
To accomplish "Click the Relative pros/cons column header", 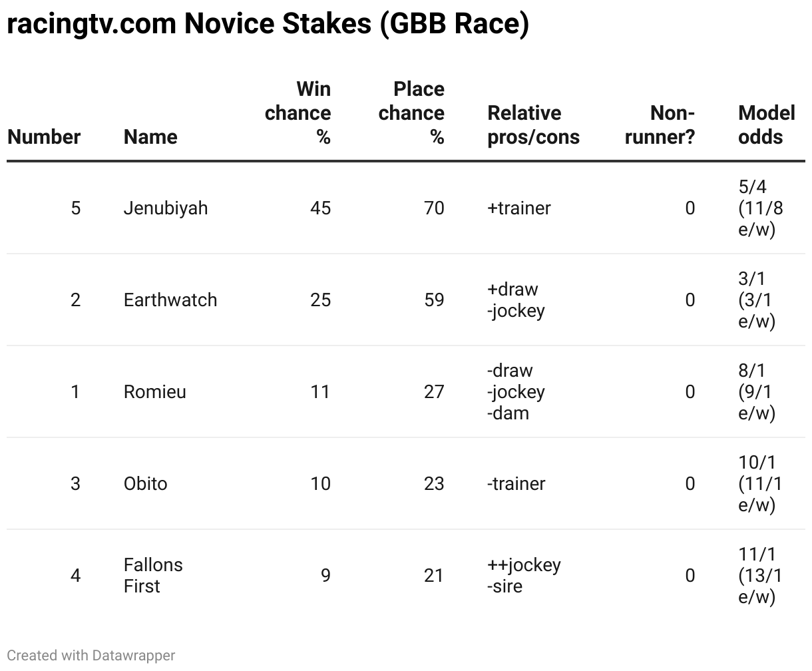I will tap(533, 124).
